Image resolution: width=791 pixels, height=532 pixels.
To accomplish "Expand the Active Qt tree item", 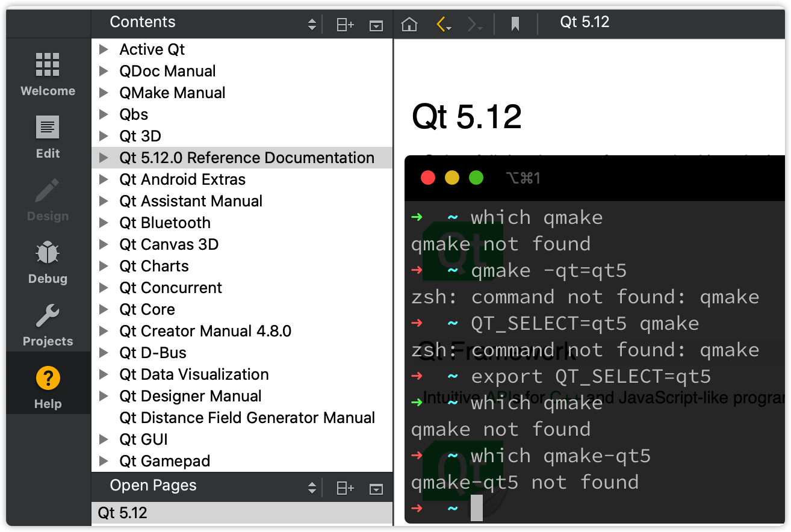I will click(x=104, y=49).
